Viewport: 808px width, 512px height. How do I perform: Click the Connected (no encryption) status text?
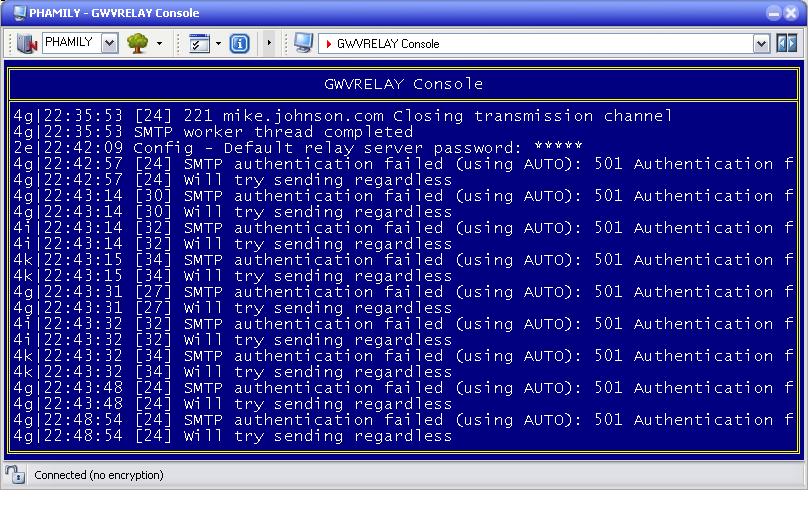tap(98, 475)
